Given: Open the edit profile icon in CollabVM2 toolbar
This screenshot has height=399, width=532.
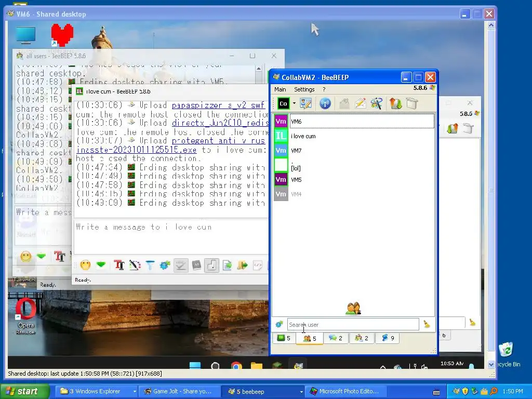Looking at the screenshot, I should (x=305, y=103).
